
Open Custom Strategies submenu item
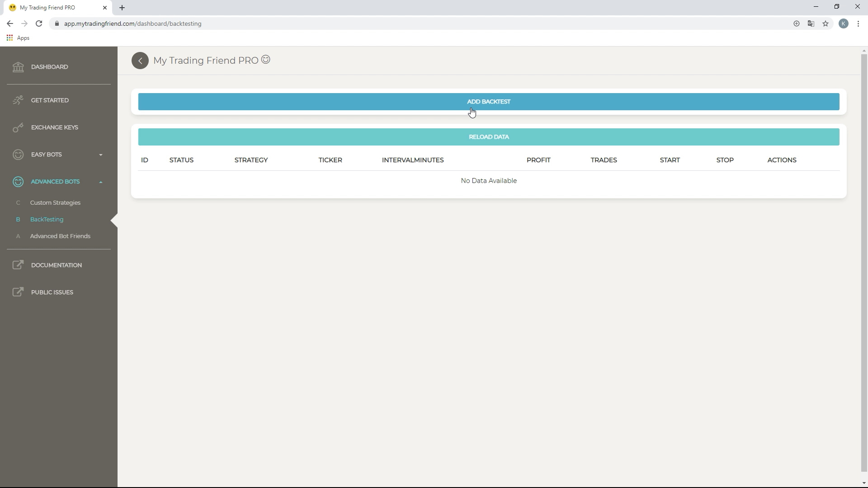[55, 203]
